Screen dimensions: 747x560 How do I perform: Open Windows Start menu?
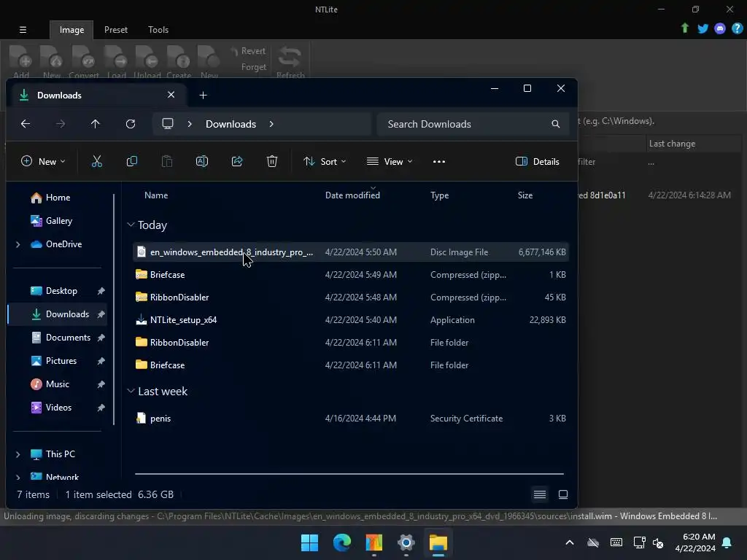[309, 542]
